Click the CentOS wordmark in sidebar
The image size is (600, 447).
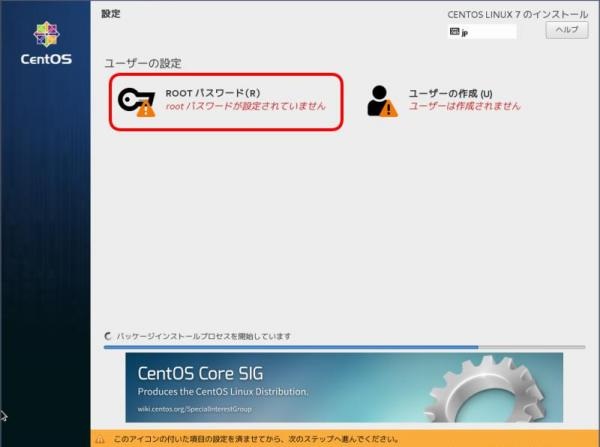click(x=46, y=59)
